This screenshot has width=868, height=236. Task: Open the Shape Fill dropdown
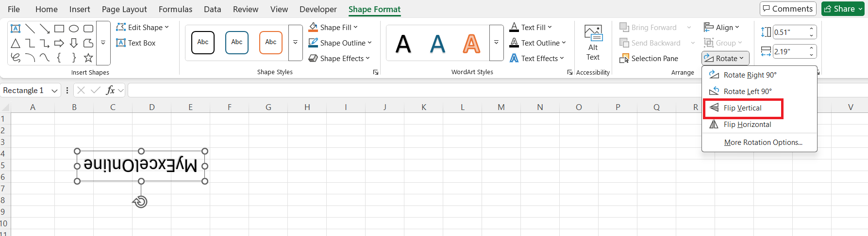[x=333, y=28]
